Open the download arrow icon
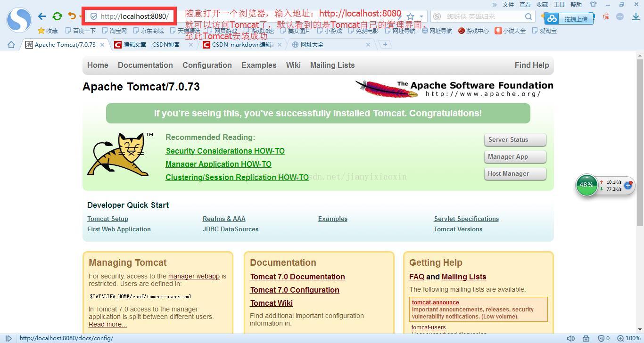This screenshot has width=644, height=343. 636,16
